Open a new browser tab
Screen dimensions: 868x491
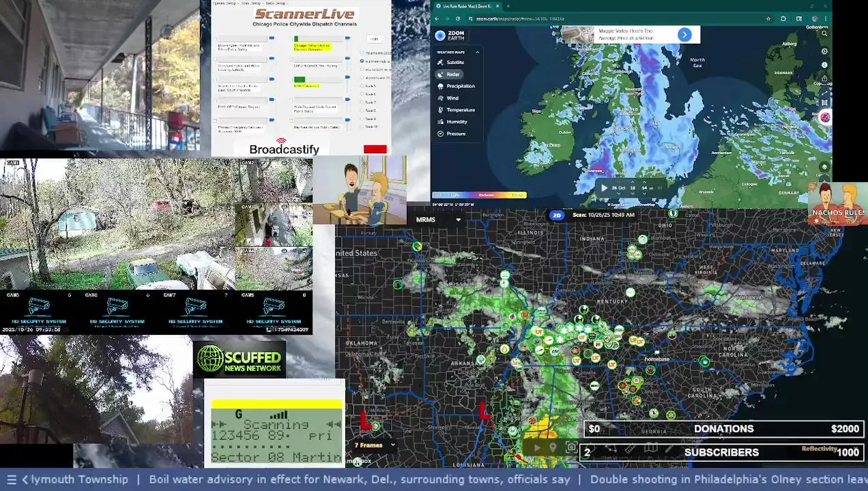508,6
